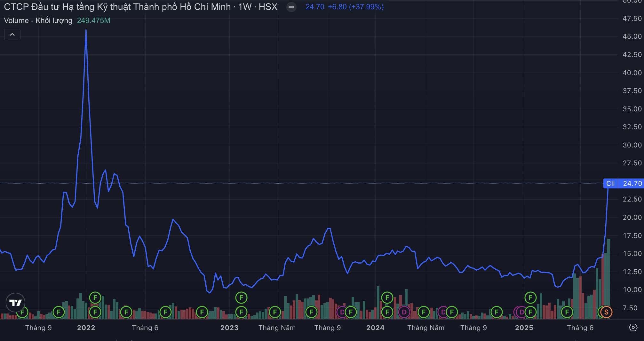Click the Volume - Khối lượng indicator label
The height and width of the screenshot is (341, 644).
point(38,20)
